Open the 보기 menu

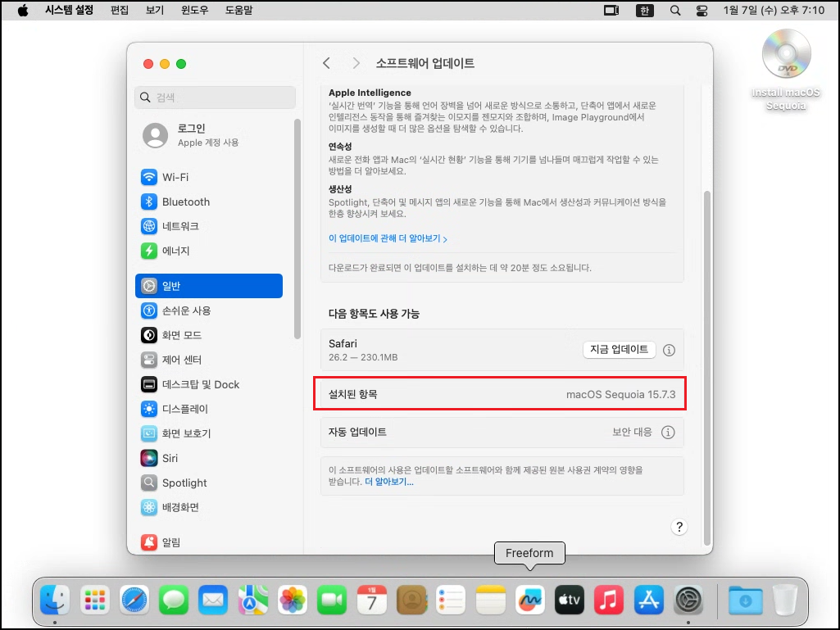pos(155,10)
